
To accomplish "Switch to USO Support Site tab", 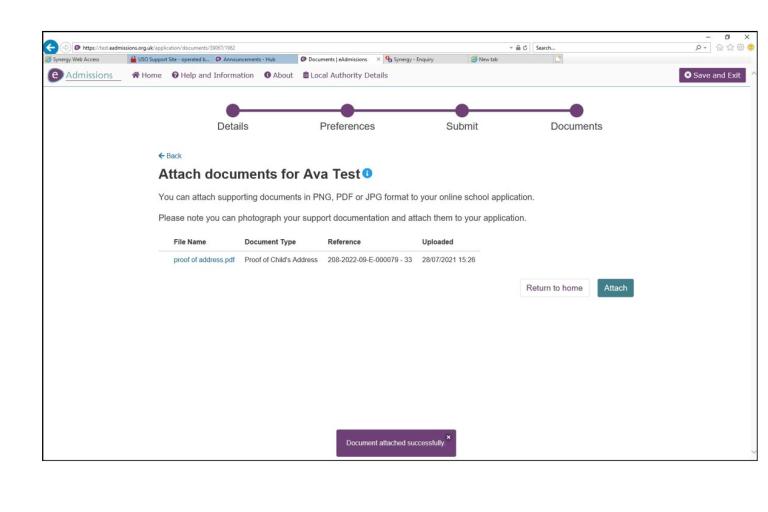I will click(x=170, y=59).
